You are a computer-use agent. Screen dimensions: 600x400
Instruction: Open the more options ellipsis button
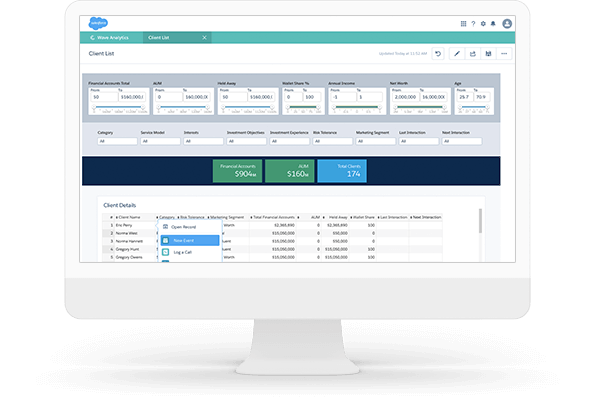coord(504,53)
